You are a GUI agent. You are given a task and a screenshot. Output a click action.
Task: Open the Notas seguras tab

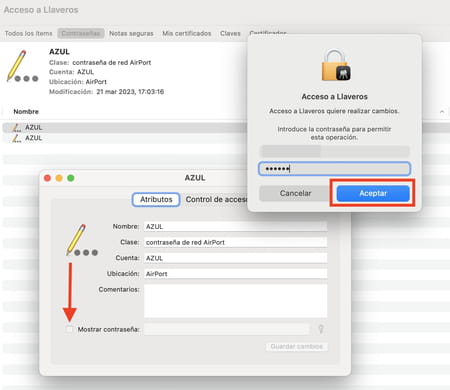(131, 33)
